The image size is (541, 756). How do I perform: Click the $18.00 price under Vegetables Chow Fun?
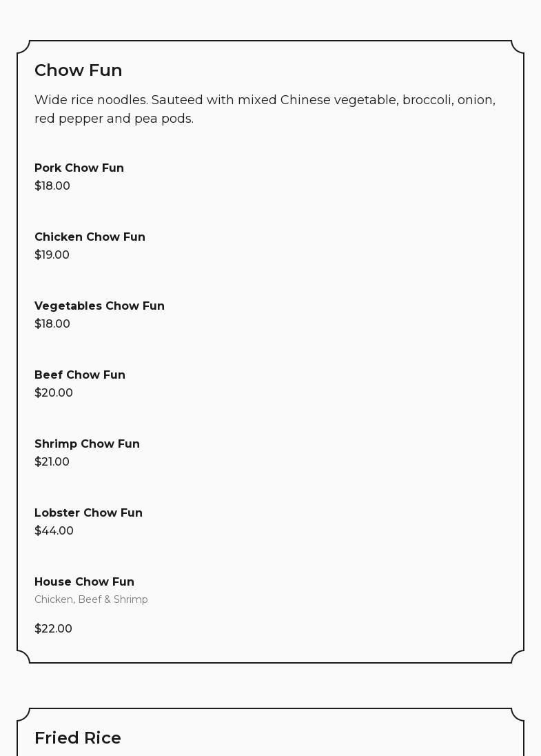click(52, 324)
